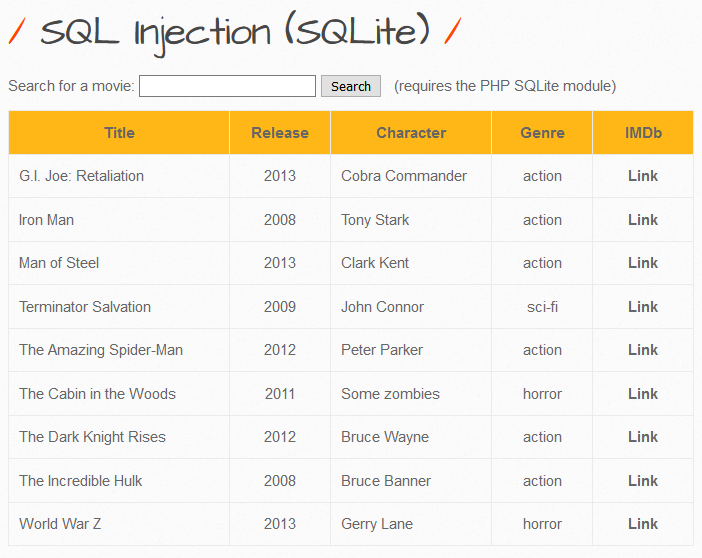Click the Title column header
Viewport: 702px width, 558px height.
coord(119,133)
